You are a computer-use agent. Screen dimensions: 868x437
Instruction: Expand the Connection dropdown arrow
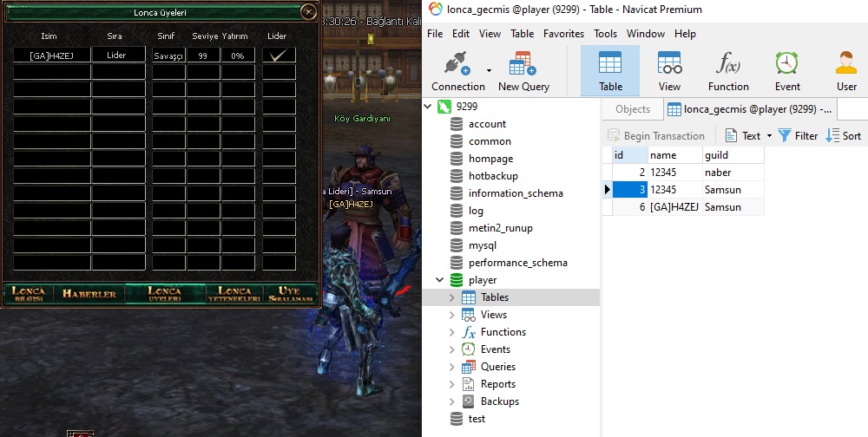click(x=489, y=70)
